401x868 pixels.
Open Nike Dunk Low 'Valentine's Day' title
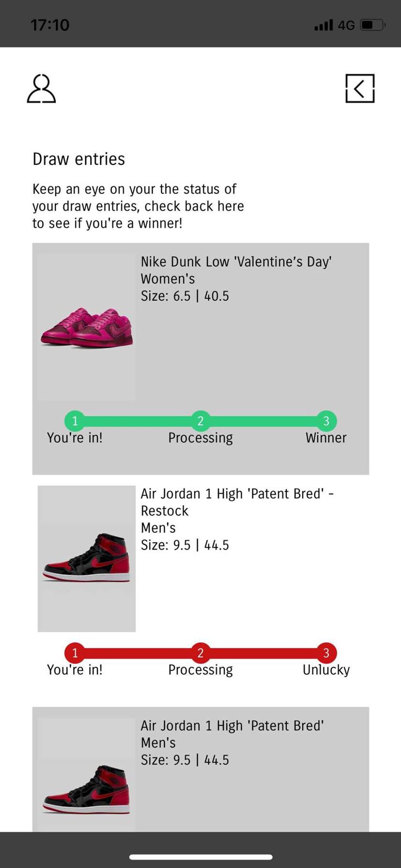236,261
